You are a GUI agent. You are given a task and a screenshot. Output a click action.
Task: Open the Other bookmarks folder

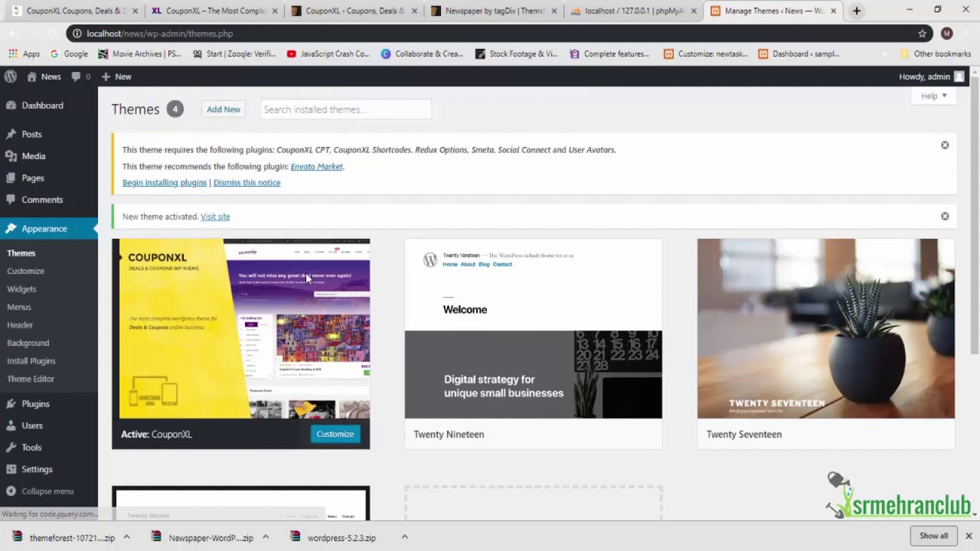(935, 54)
